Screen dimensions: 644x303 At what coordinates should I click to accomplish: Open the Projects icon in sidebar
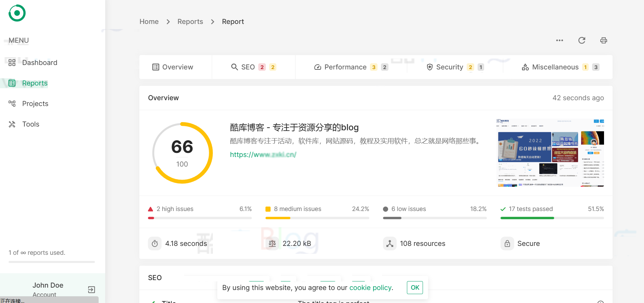[12, 104]
